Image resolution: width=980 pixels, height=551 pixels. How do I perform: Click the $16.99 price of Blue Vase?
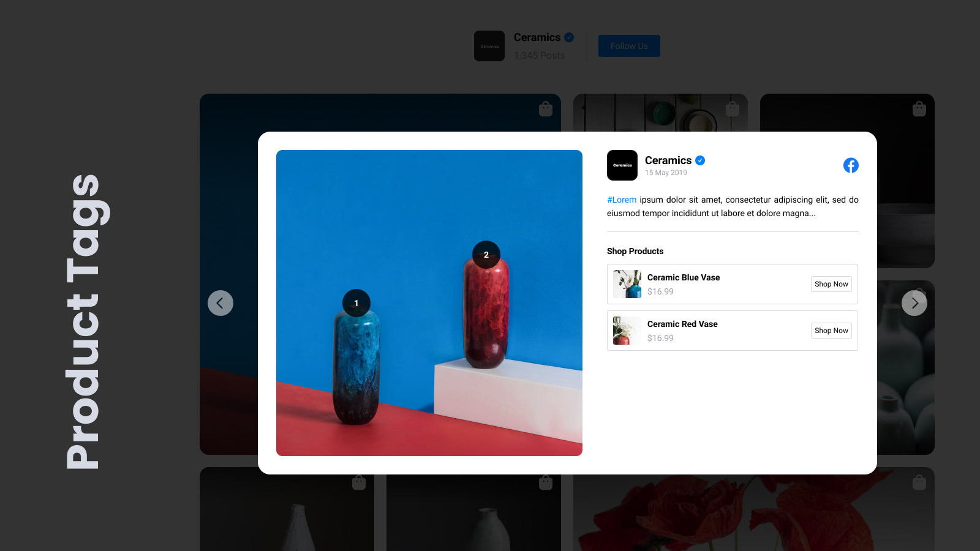pos(660,291)
